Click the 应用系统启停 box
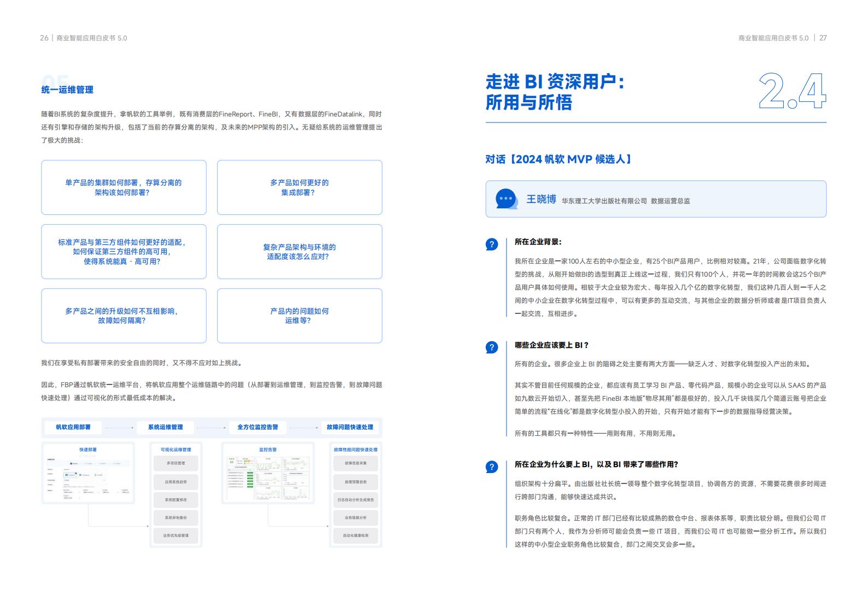Viewport: 868px width, 589px height. coord(176,482)
